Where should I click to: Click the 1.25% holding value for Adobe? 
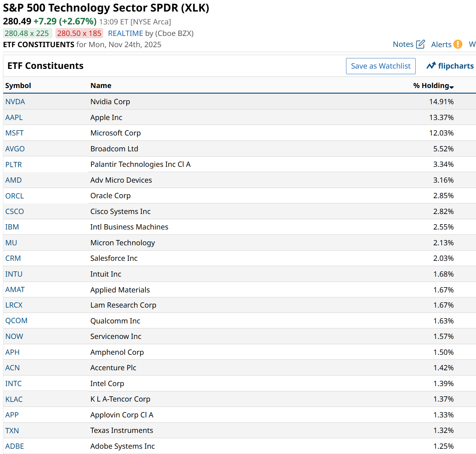[x=443, y=446]
